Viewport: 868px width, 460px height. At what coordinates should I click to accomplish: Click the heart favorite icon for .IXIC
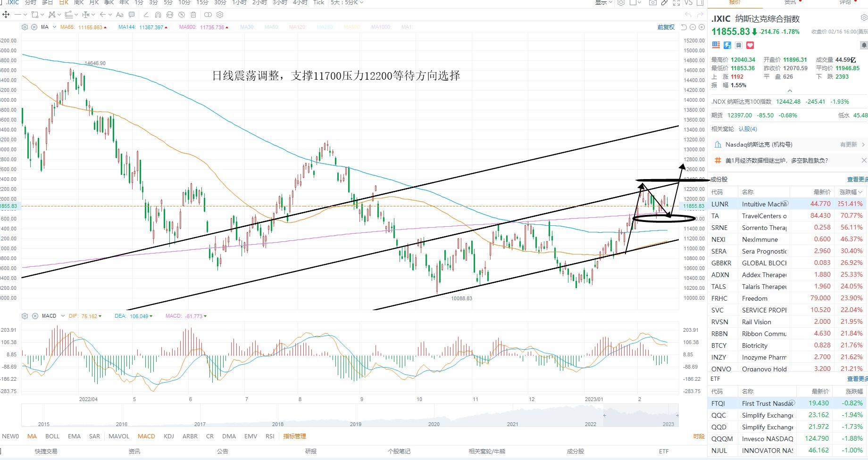(x=750, y=45)
